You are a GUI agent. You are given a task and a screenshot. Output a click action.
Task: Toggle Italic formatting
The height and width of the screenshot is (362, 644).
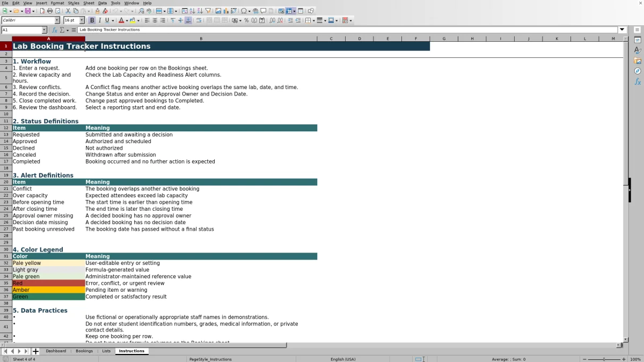pyautogui.click(x=99, y=20)
